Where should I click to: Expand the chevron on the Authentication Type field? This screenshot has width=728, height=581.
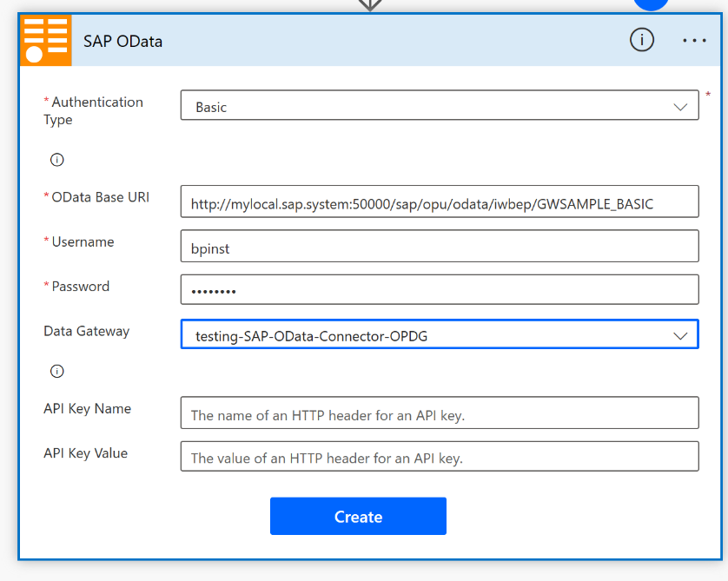[x=680, y=107]
